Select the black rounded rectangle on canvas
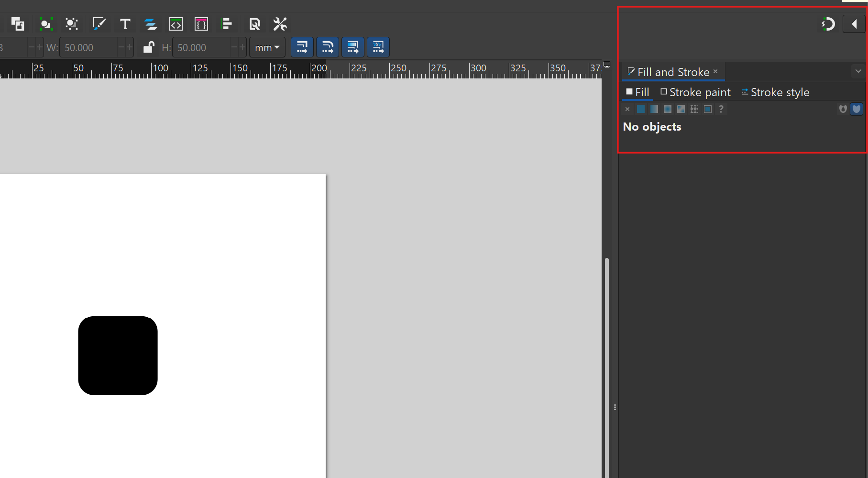Viewport: 868px width, 478px height. pyautogui.click(x=118, y=356)
